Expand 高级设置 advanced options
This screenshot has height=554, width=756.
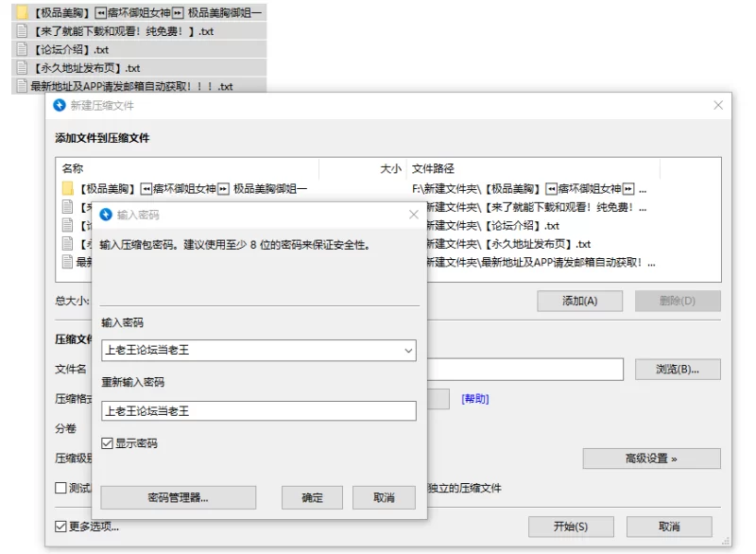click(x=651, y=459)
